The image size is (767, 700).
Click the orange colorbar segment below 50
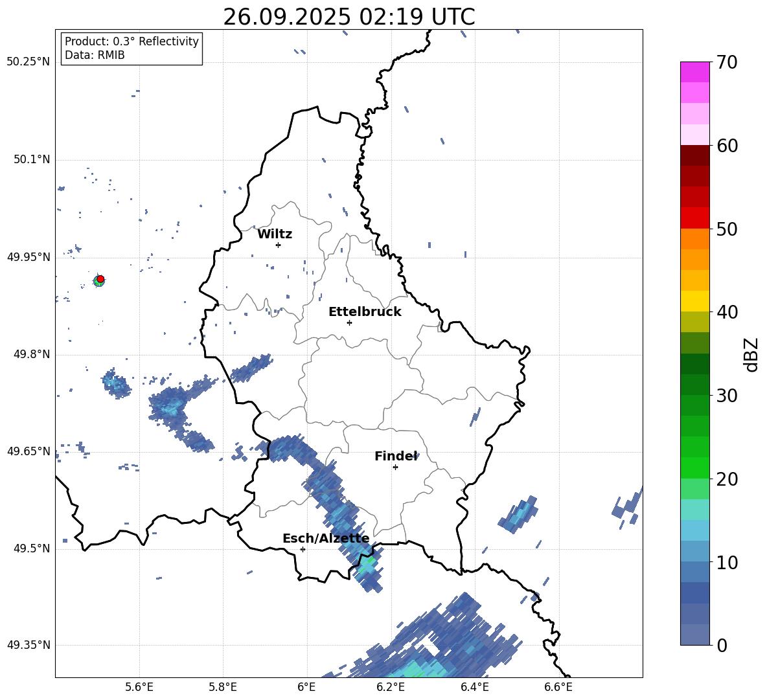point(694,238)
